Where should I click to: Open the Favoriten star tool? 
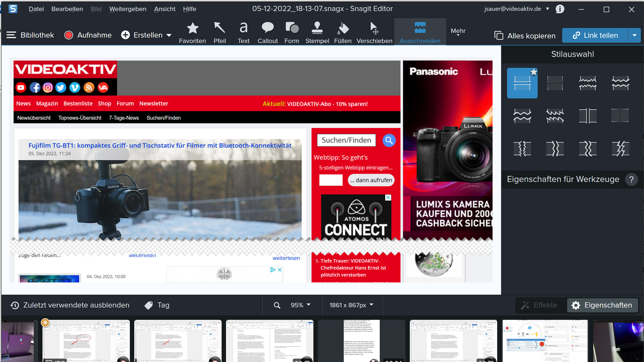(x=192, y=33)
